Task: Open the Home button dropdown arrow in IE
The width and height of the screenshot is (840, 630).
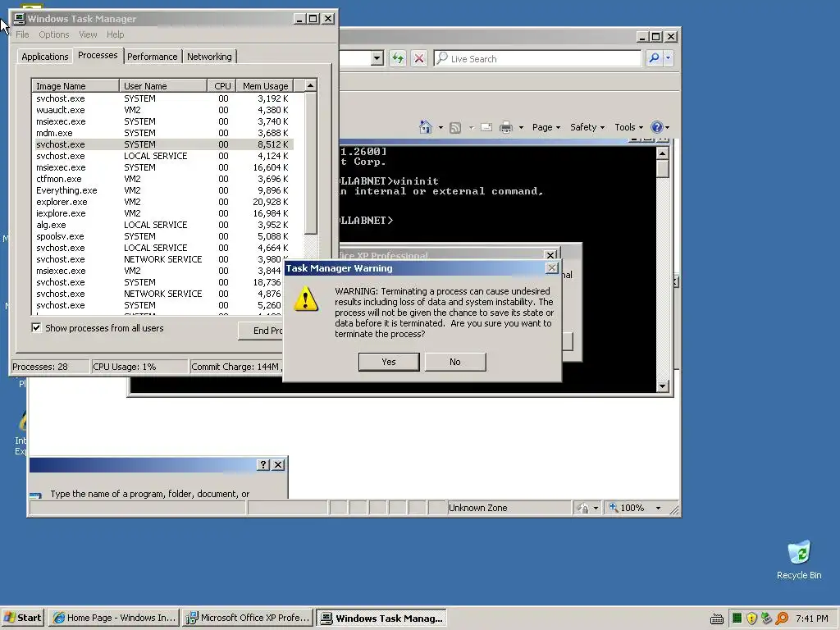Action: (x=441, y=127)
